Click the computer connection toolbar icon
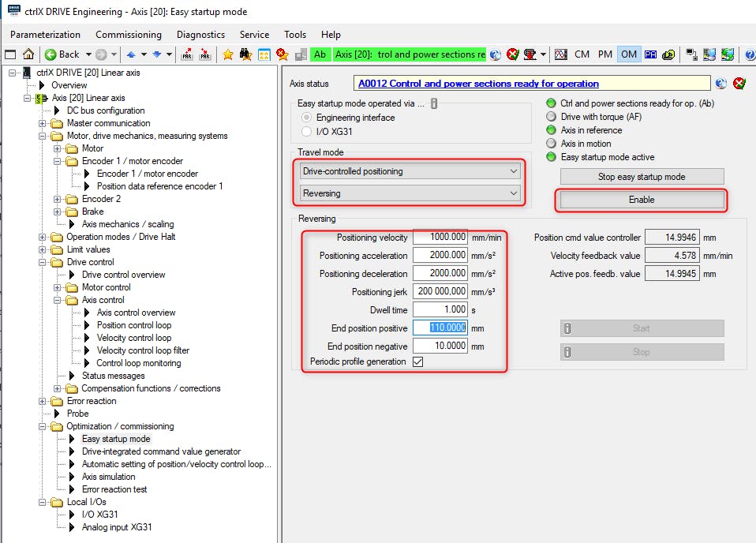Image resolution: width=756 pixels, height=543 pixels. pyautogui.click(x=691, y=54)
